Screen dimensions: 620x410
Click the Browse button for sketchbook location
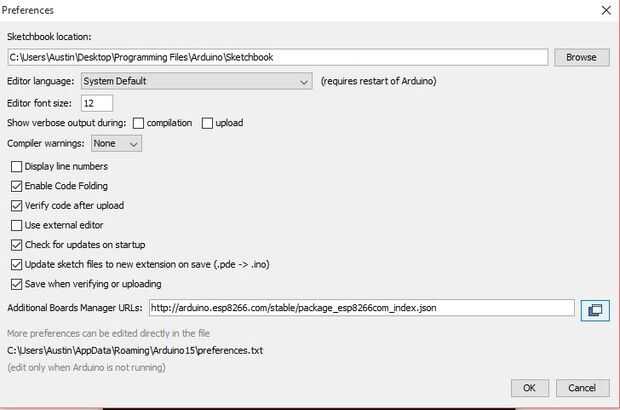click(x=581, y=57)
